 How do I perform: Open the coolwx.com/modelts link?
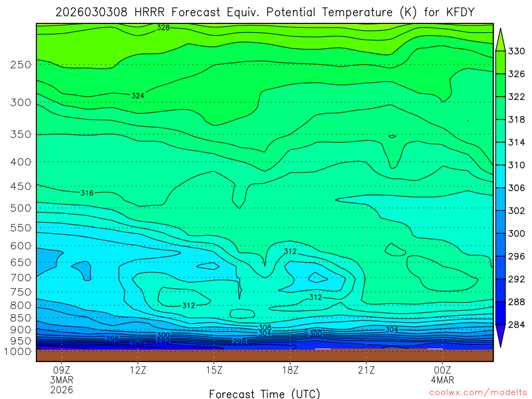[x=478, y=392]
